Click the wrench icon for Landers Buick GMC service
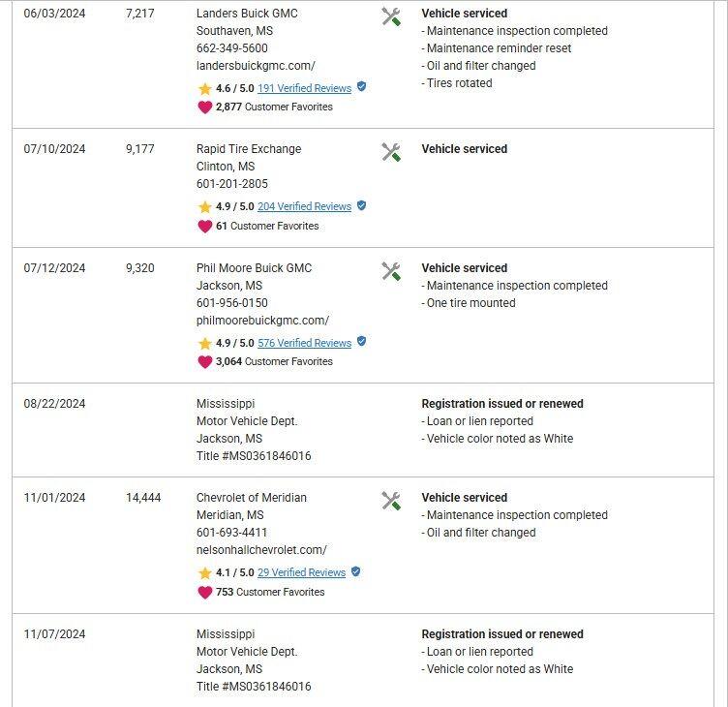 point(391,16)
